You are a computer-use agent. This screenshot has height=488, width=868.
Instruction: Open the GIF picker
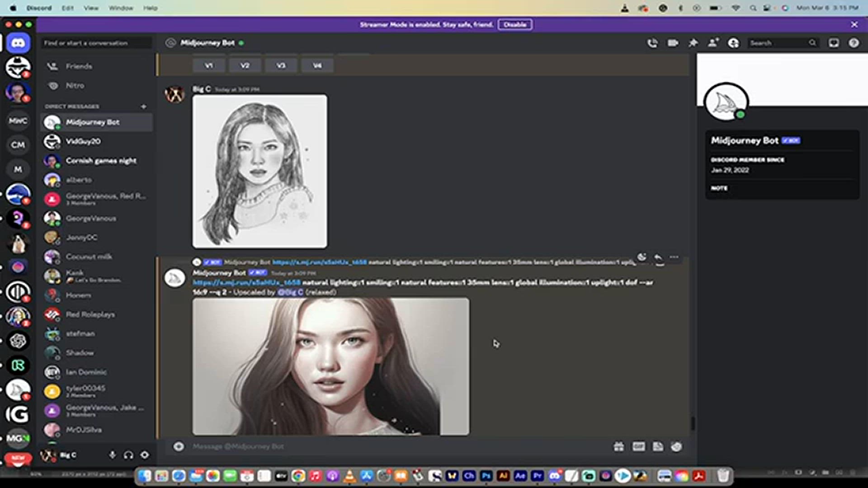638,446
